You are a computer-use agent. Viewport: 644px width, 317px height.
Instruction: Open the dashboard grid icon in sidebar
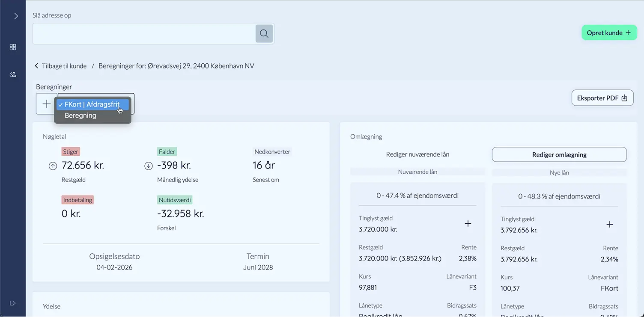13,47
